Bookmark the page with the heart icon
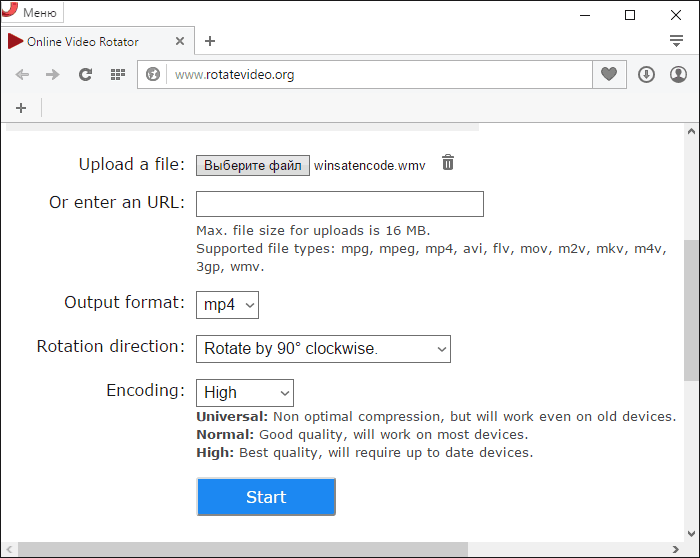Viewport: 700px width, 558px height. (608, 75)
